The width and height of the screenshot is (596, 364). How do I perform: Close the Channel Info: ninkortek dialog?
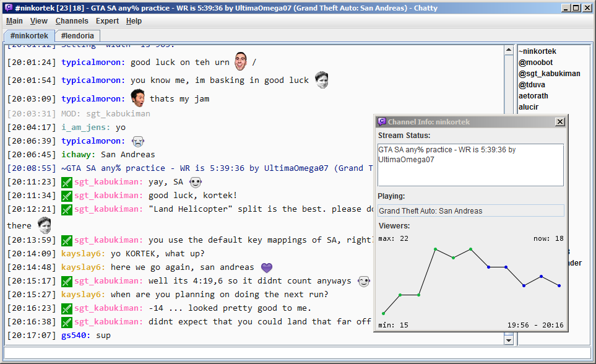pyautogui.click(x=560, y=121)
